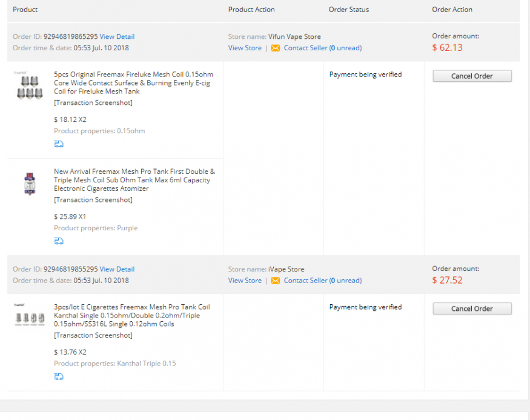Image resolution: width=530 pixels, height=420 pixels.
Task: Open View Store link for Vifun Vape Store
Action: 245,48
